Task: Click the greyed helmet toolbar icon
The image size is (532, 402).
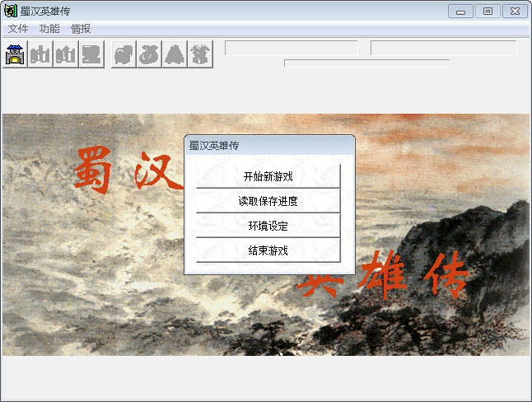Action: coord(124,54)
